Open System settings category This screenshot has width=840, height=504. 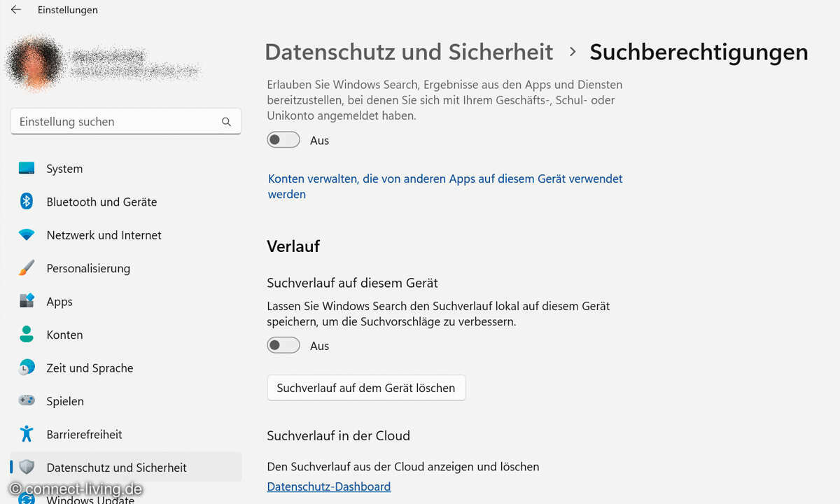[64, 169]
